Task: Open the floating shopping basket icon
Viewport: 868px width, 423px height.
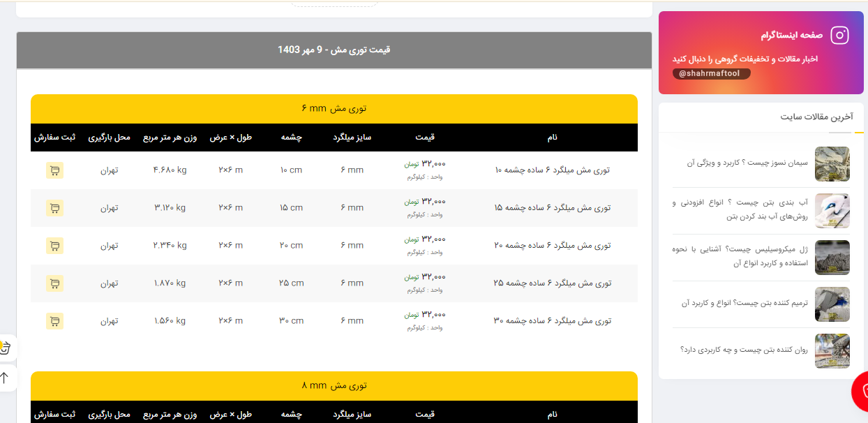Action: click(x=6, y=348)
